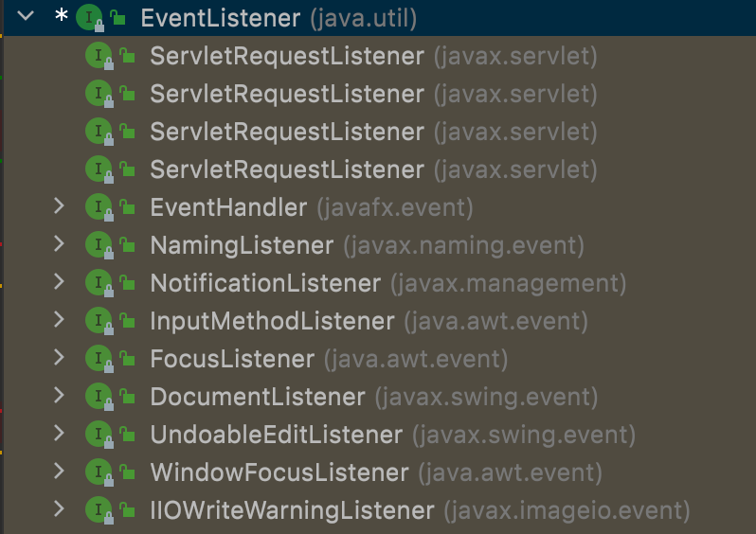This screenshot has height=534, width=756.
Task: Click the interface icon beside NamingListener
Action: (x=97, y=245)
